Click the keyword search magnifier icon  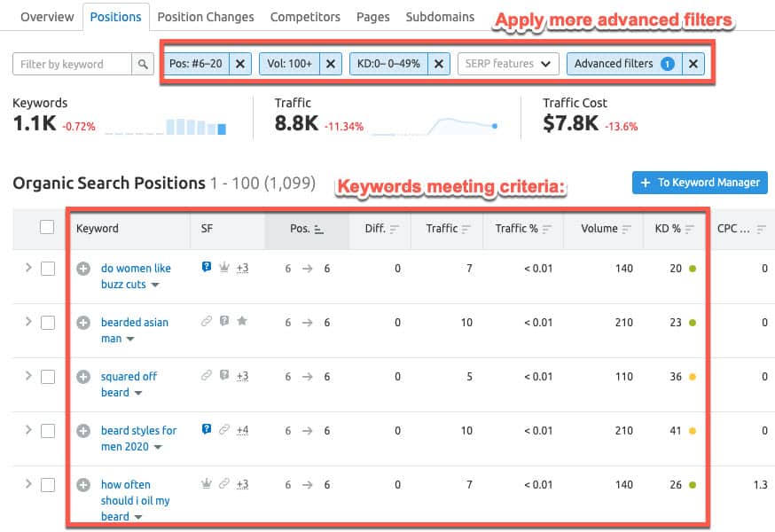point(142,64)
